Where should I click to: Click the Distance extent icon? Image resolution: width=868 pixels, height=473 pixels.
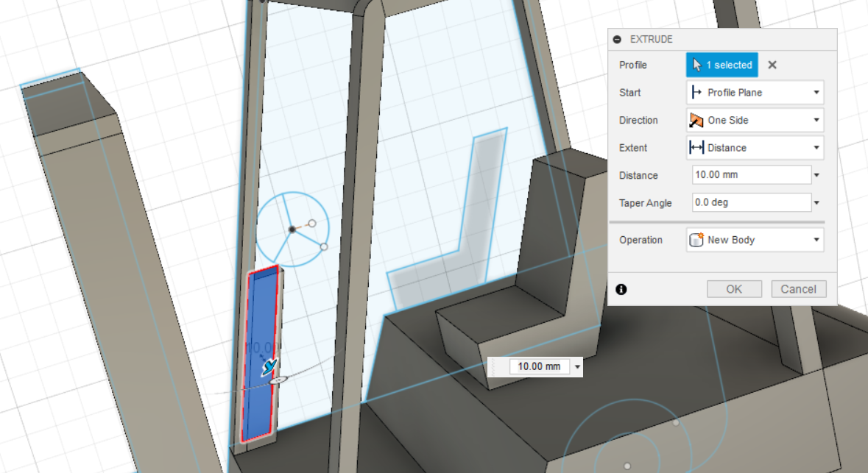pos(696,148)
